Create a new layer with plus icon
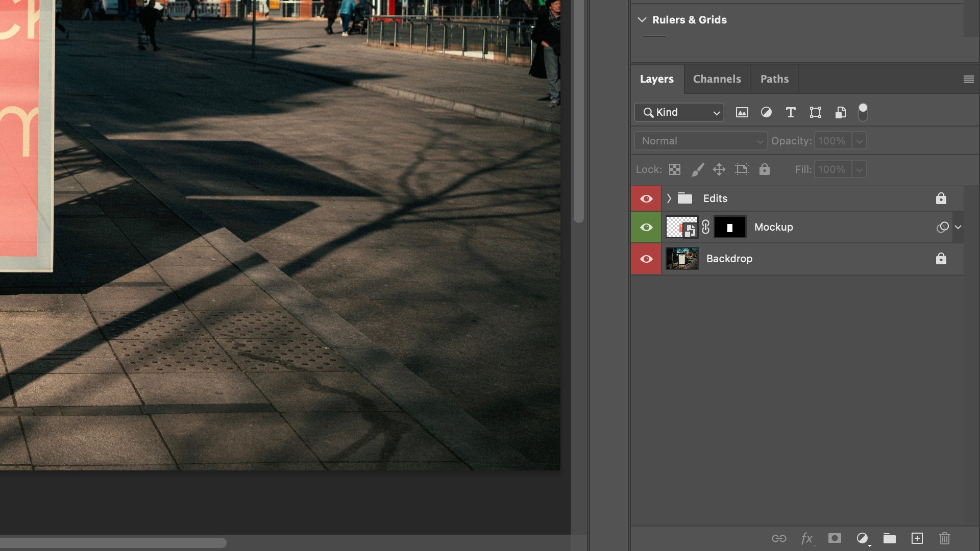 [x=917, y=538]
